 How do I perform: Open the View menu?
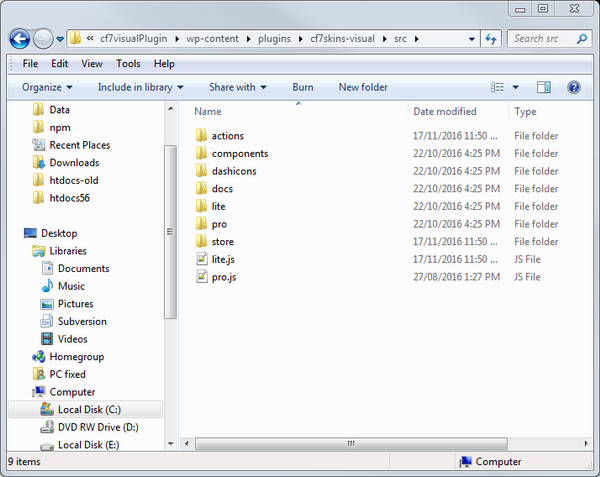[92, 64]
